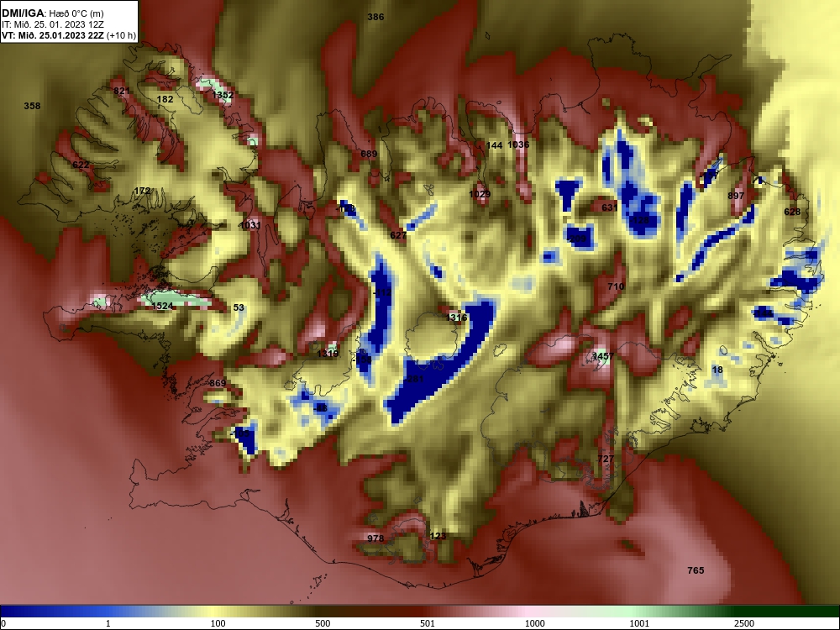840x630 pixels.
Task: Click the 631 map value
Action: pos(610,207)
